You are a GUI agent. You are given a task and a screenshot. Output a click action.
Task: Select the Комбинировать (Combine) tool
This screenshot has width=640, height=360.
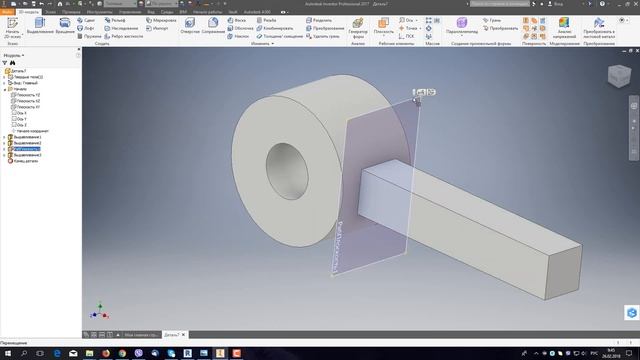275,28
